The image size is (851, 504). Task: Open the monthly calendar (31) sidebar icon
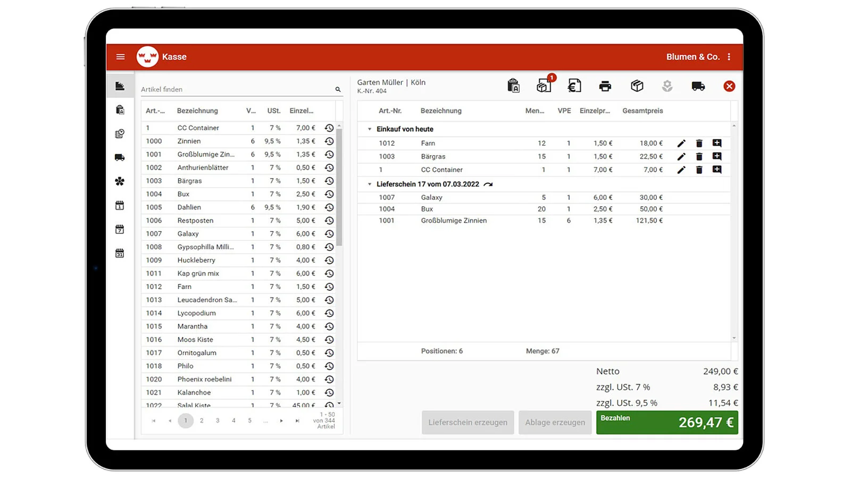(x=120, y=253)
